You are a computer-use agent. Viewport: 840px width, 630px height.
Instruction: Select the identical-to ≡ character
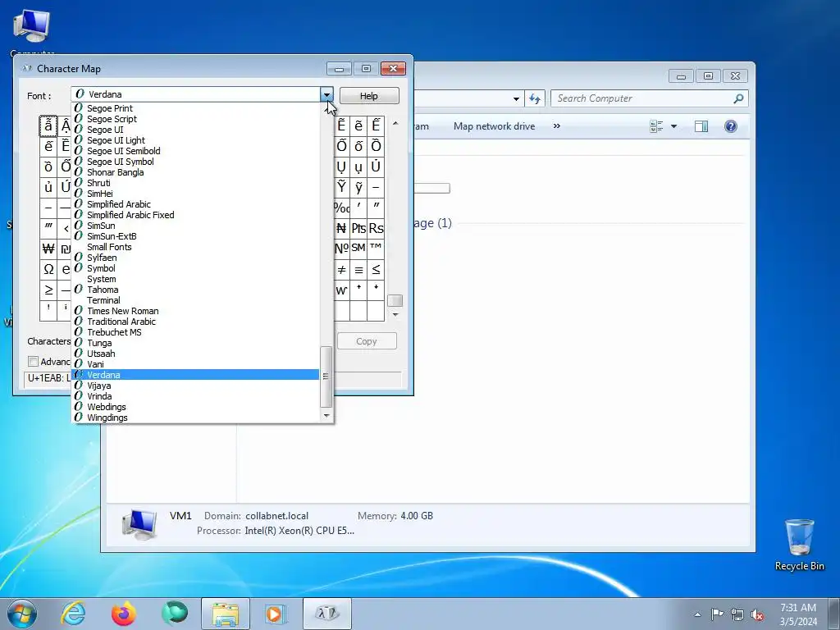click(358, 269)
